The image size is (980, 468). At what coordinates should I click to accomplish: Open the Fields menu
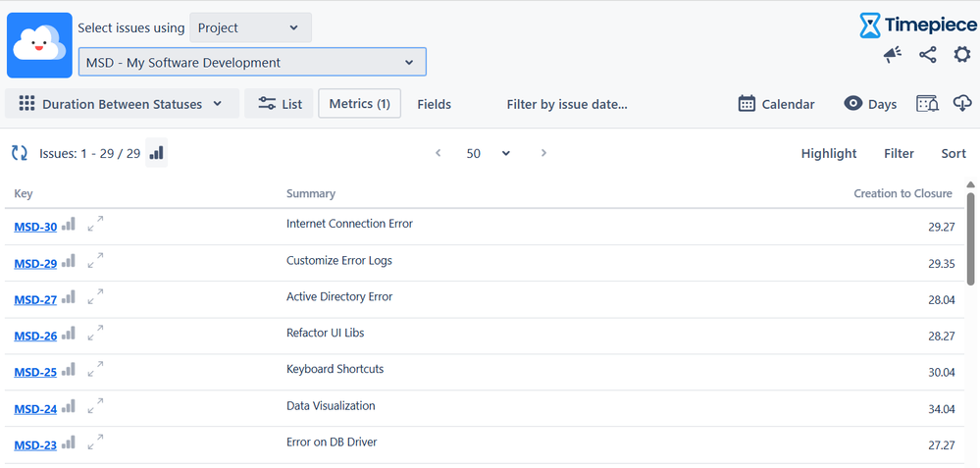click(435, 104)
